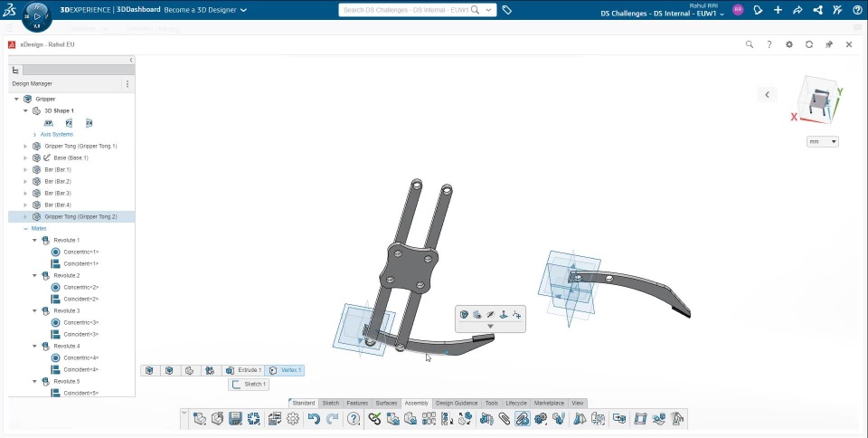868x438 pixels.
Task: Click the network share nodes icon in top bar
Action: click(817, 10)
